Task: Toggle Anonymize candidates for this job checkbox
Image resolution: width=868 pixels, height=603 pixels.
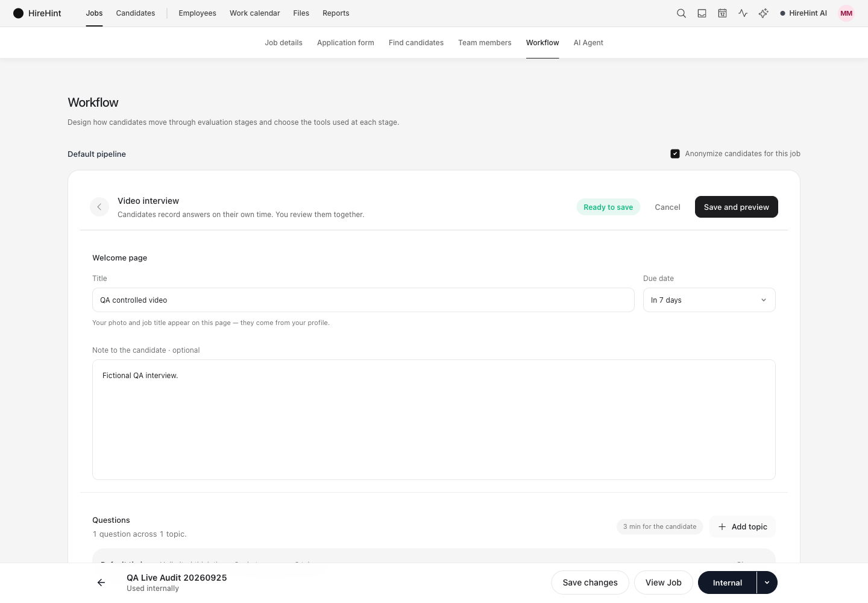Action: click(x=675, y=154)
